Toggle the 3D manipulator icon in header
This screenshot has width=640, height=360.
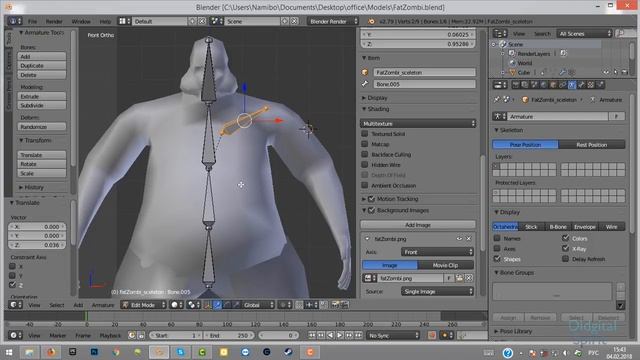(208, 305)
